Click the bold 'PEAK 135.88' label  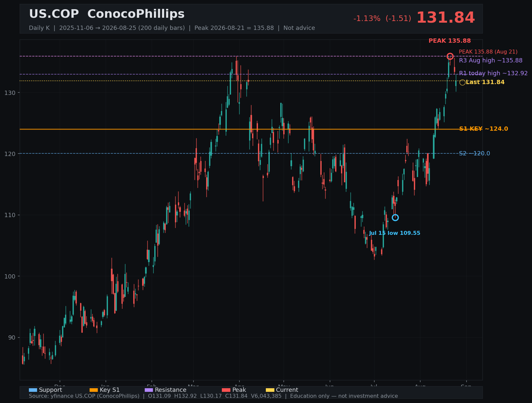point(450,41)
